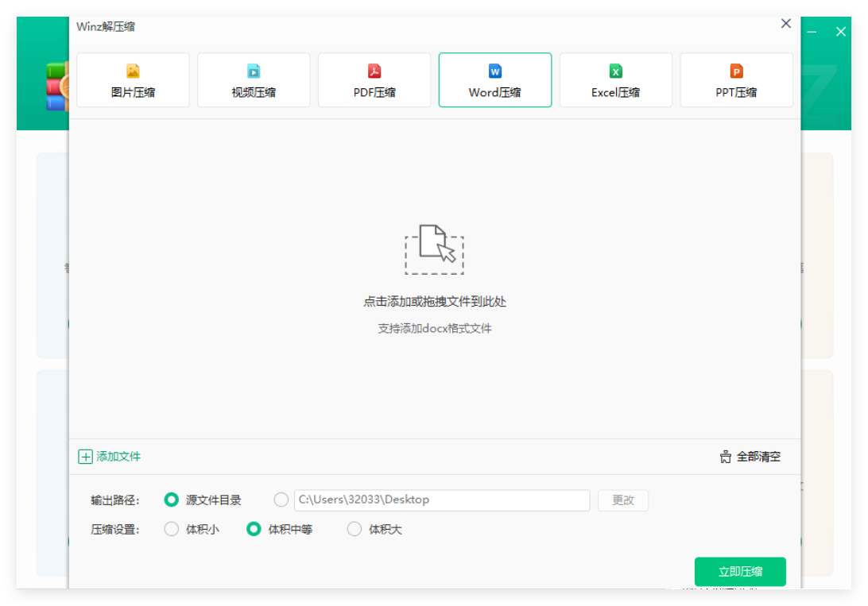Select 源文件目录 output option
Image resolution: width=868 pixels, height=606 pixels.
(x=172, y=500)
